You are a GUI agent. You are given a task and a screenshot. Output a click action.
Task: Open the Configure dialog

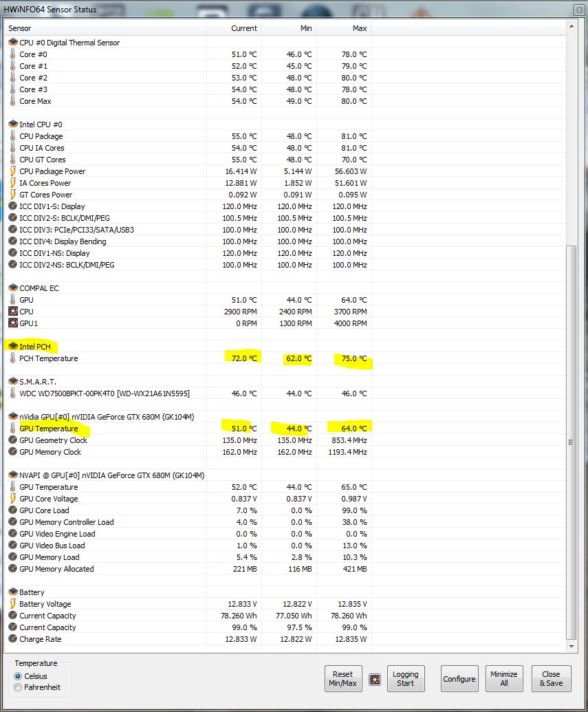(459, 678)
